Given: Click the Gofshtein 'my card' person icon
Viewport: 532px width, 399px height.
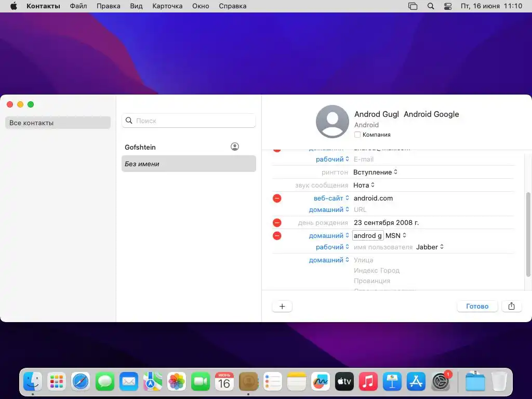Looking at the screenshot, I should [x=235, y=147].
